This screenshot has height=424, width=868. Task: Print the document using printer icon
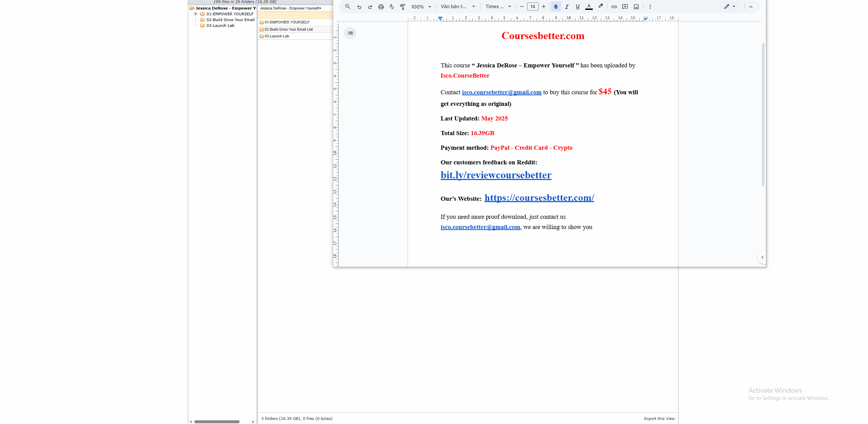click(x=381, y=6)
